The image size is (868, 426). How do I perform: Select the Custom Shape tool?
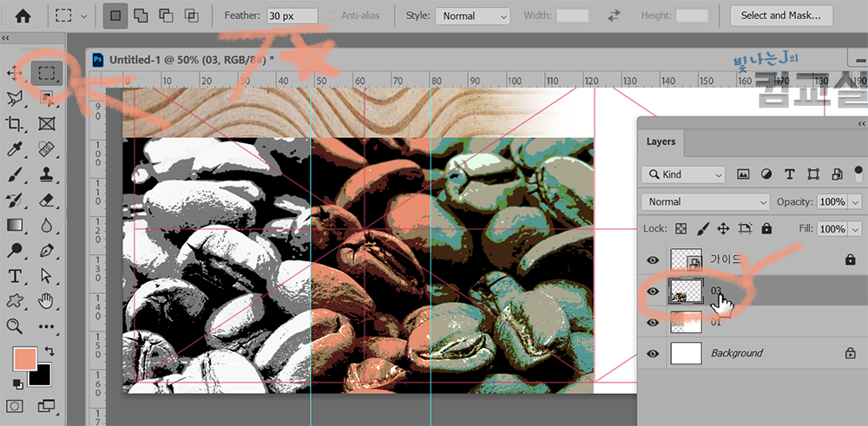[x=14, y=300]
